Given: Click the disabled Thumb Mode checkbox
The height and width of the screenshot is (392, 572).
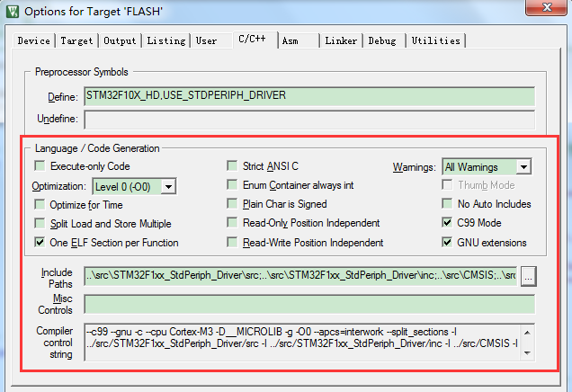Looking at the screenshot, I should point(447,185).
